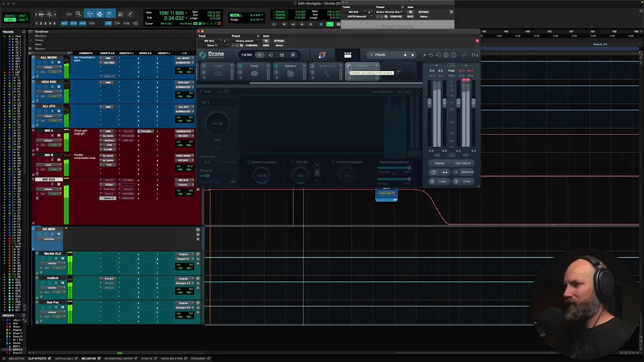Add a new module with the plus slot
The width and height of the screenshot is (644, 362).
pos(398,72)
